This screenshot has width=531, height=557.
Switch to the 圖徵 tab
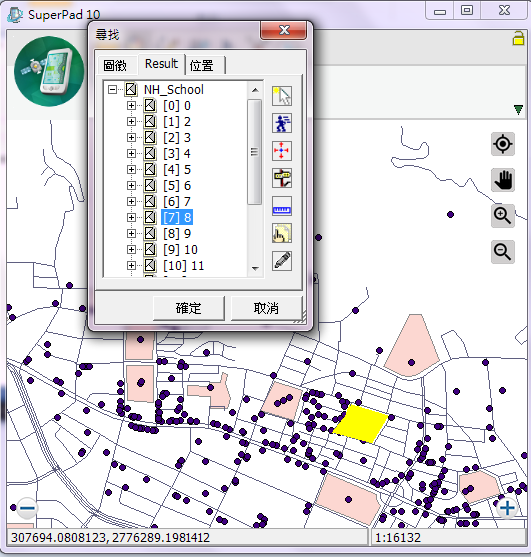(115, 66)
